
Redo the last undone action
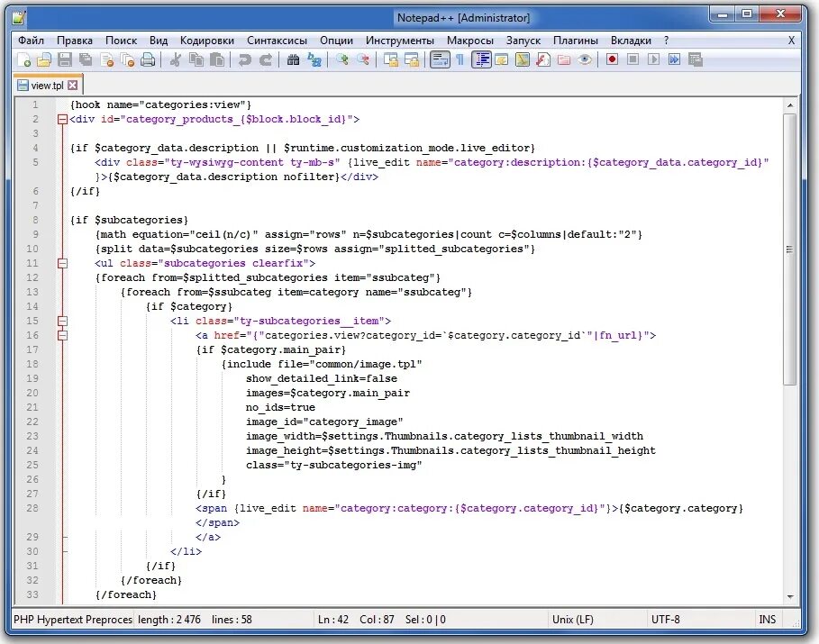(x=265, y=59)
